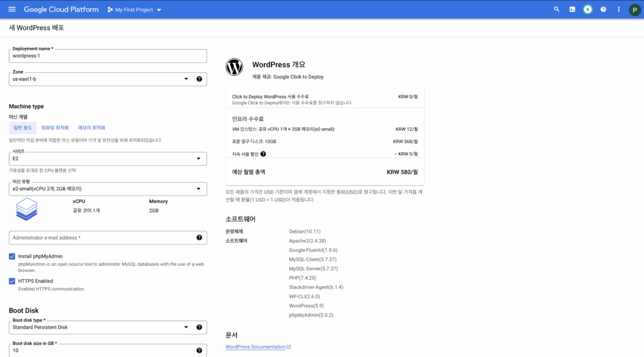Click help icon for Boot disk size
This screenshot has width=644, height=357.
tap(199, 351)
